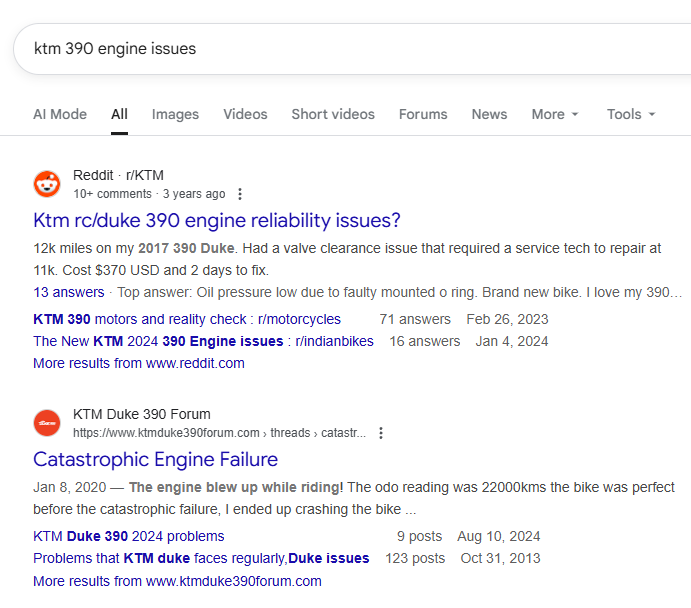
Task: Click the Reddit logo icon
Action: pyautogui.click(x=47, y=184)
